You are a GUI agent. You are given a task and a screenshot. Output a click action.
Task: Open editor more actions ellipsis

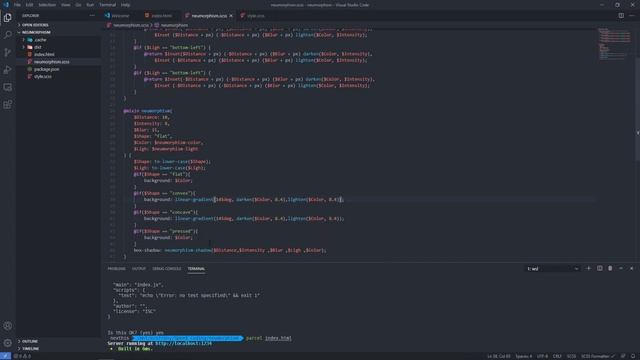tap(631, 16)
